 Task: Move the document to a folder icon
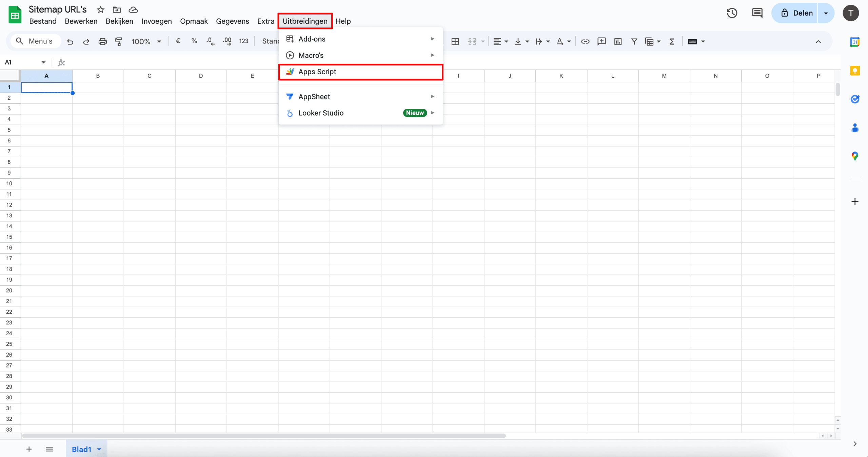coord(117,10)
